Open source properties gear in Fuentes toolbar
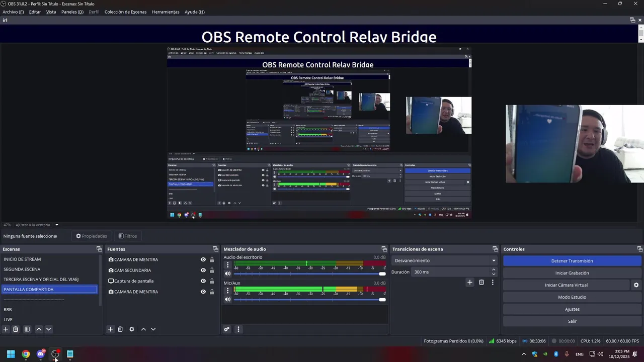Screen dimensions: 644x362 click(132, 329)
